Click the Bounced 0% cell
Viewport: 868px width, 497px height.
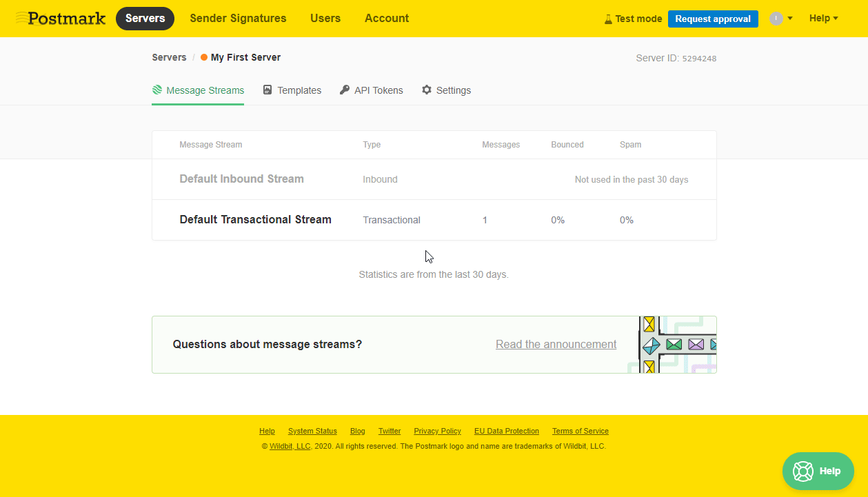tap(558, 220)
